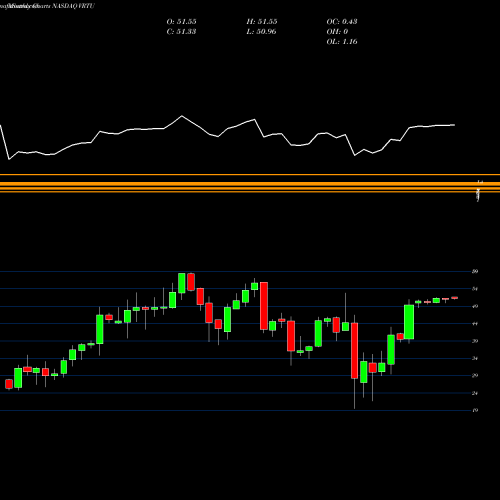Click the thick orange horizontal band
500x500 pixels.
(250, 184)
